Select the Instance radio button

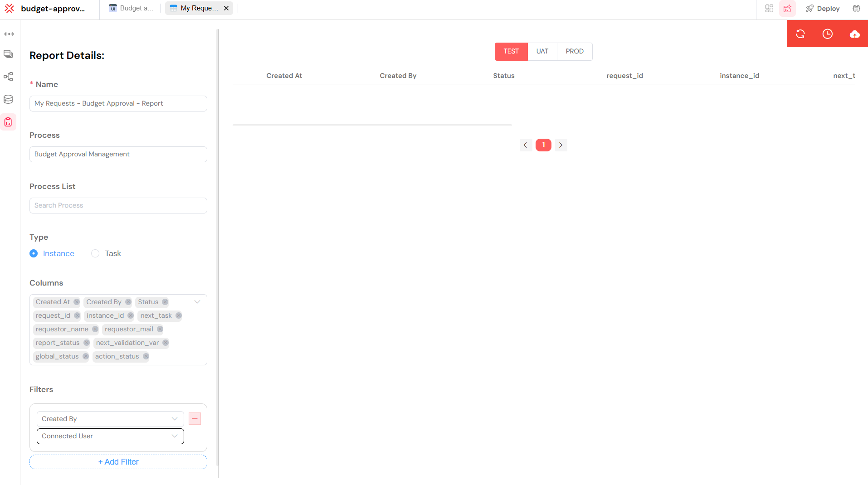[x=34, y=253]
